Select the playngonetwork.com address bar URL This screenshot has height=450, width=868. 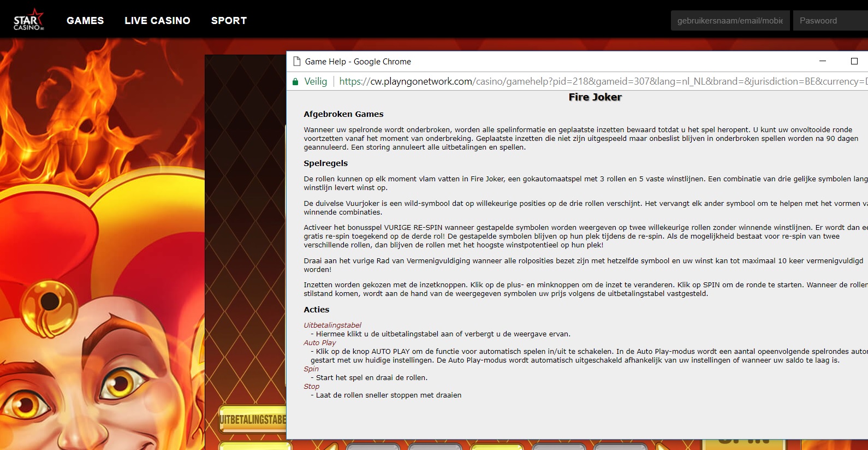pyautogui.click(x=603, y=81)
